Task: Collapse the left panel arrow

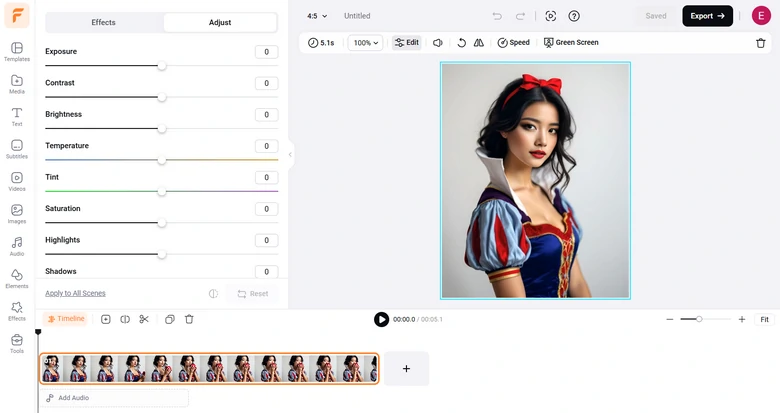Action: [290, 155]
